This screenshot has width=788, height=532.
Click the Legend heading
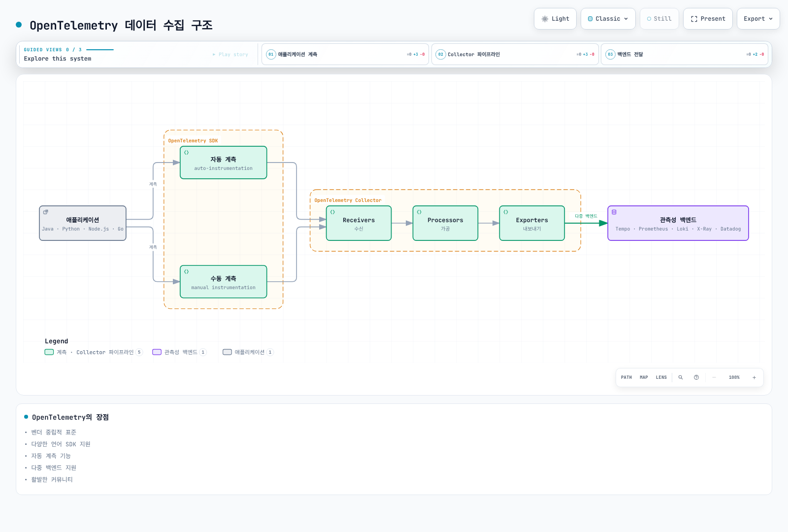(57, 341)
